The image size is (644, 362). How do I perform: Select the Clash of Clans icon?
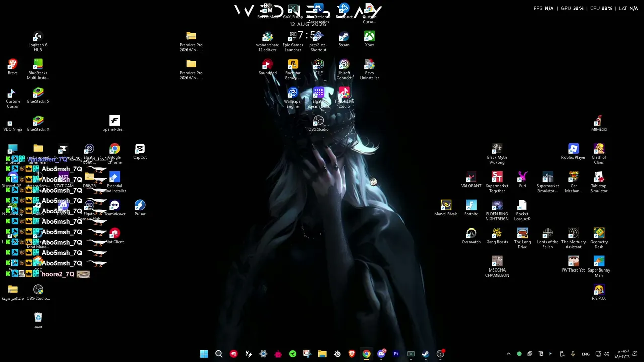pyautogui.click(x=599, y=154)
